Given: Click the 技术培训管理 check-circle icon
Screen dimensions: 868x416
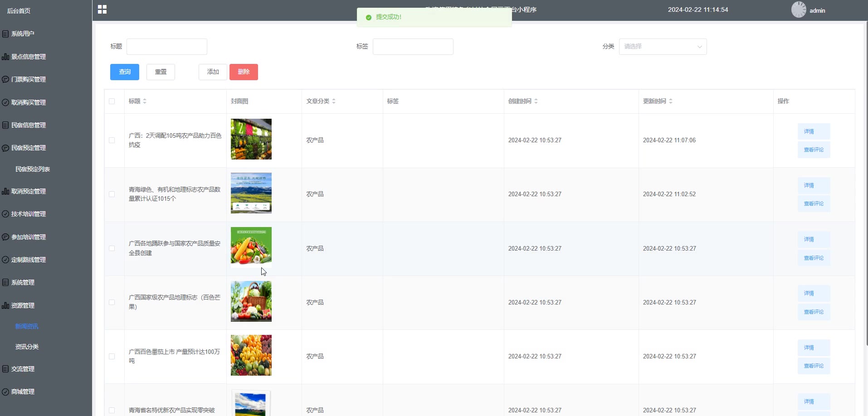Looking at the screenshot, I should pyautogui.click(x=5, y=214).
